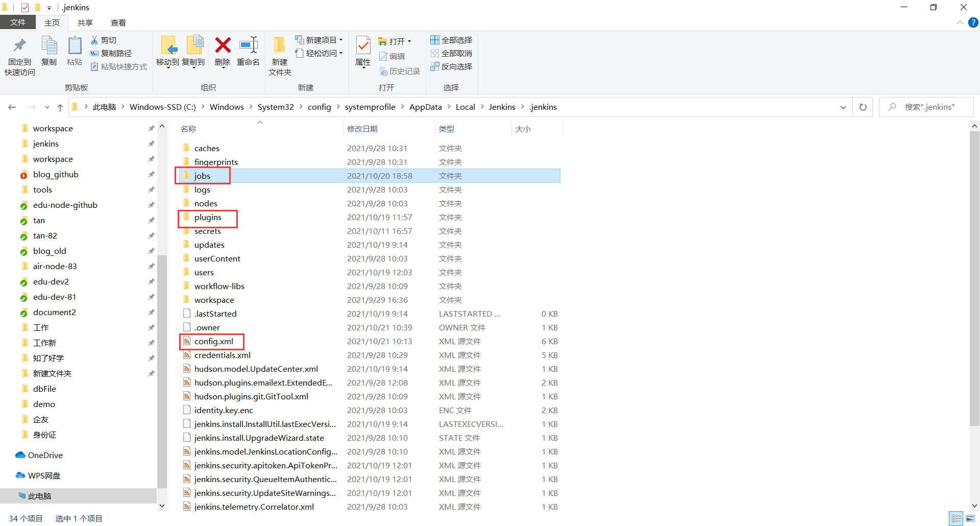
Task: Switch to Large icons view in status bar
Action: tap(970, 518)
